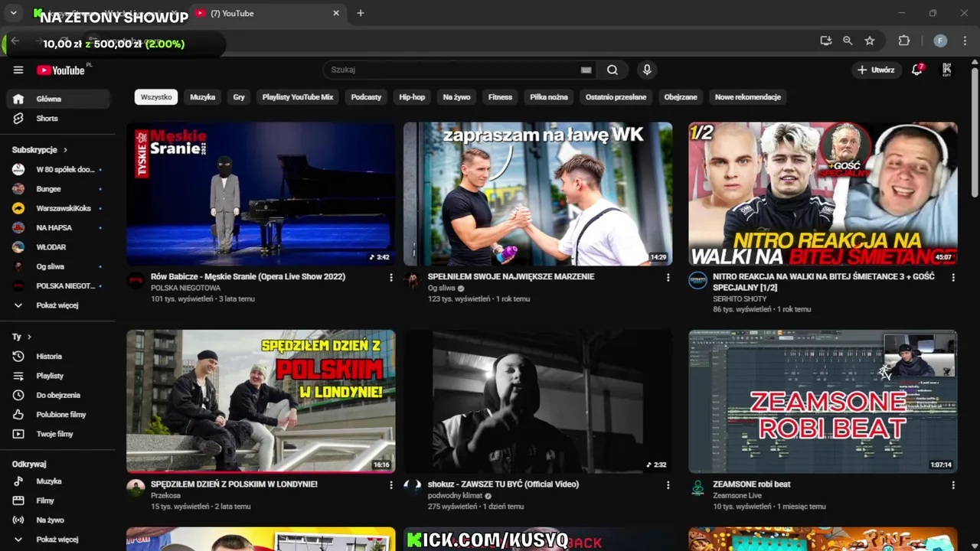
Task: Open Polubione filmy liked videos
Action: click(60, 415)
